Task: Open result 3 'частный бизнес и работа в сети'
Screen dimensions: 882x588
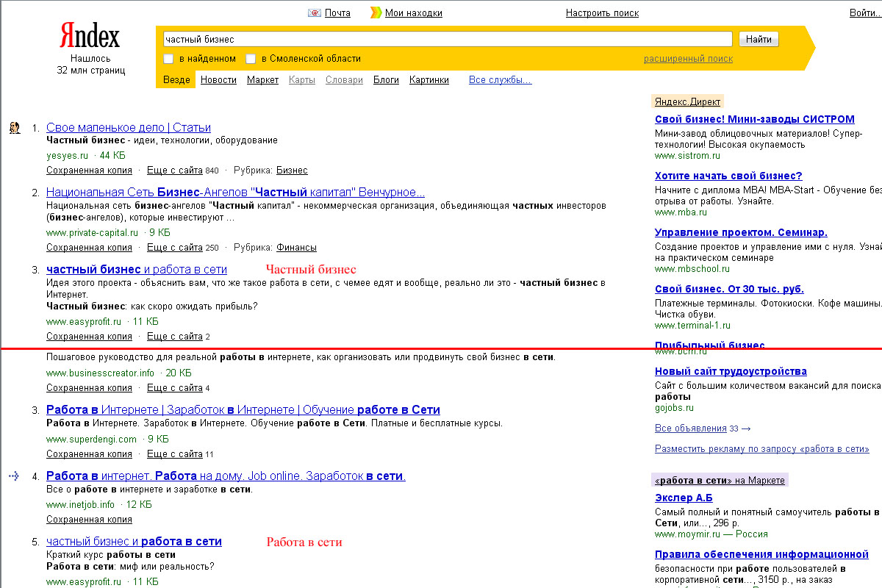Action: (137, 269)
